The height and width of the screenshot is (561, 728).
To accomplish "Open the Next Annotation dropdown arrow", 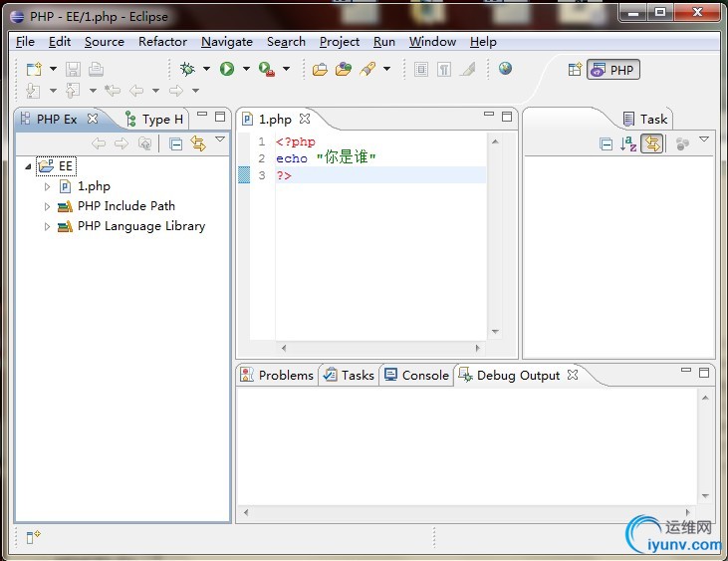I will click(53, 91).
